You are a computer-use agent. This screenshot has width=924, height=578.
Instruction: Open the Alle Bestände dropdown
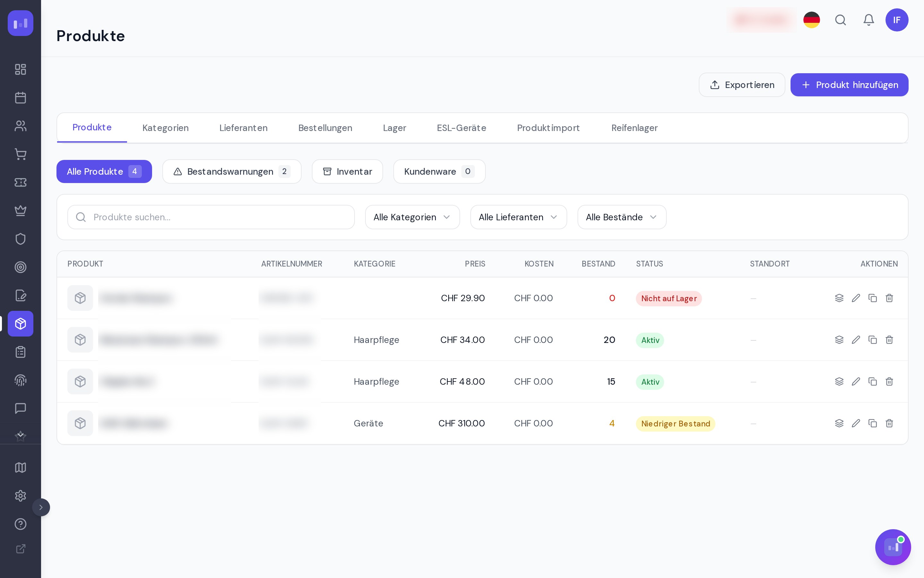coord(622,217)
